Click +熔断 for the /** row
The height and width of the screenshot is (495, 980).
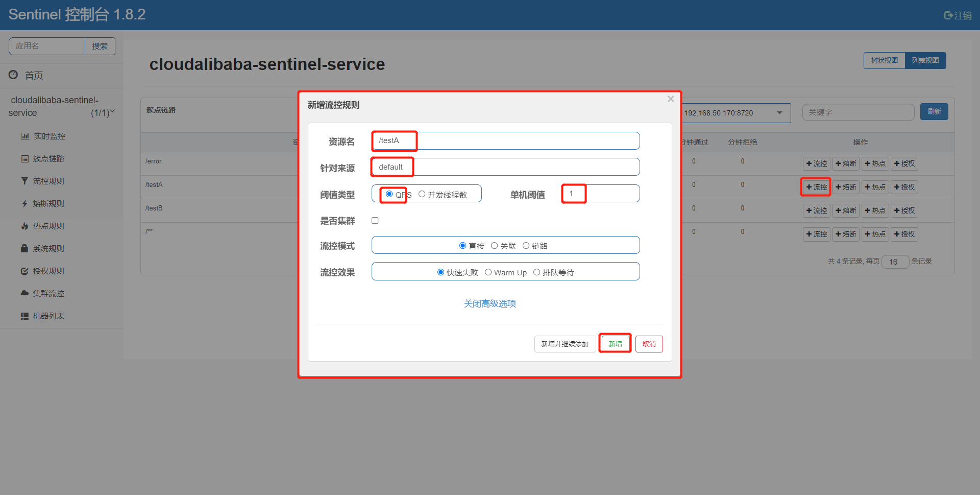click(x=846, y=234)
